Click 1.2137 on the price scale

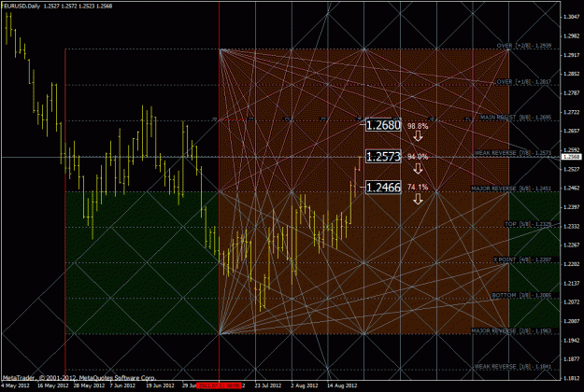pos(572,283)
